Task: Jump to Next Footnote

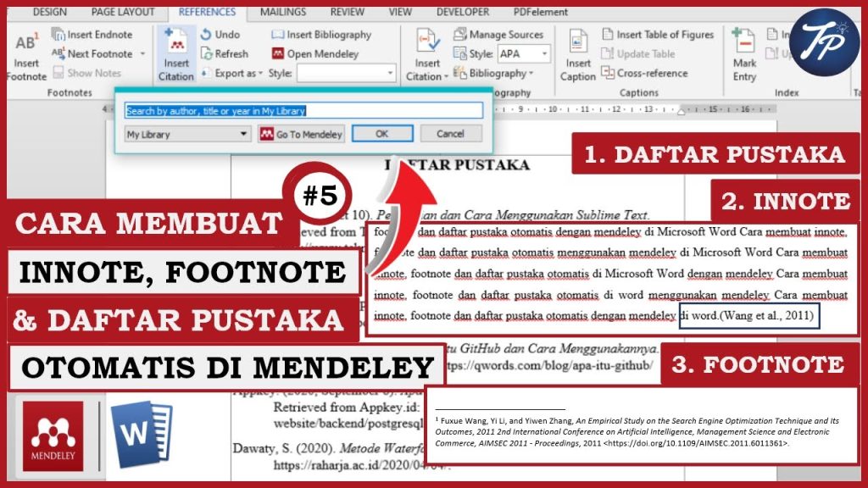Action: pos(92,53)
